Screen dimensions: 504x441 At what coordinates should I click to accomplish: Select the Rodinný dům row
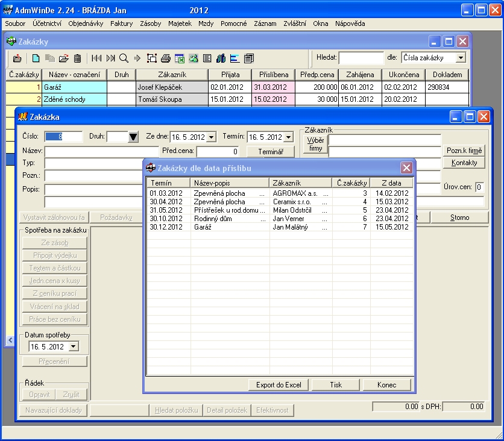click(x=280, y=218)
